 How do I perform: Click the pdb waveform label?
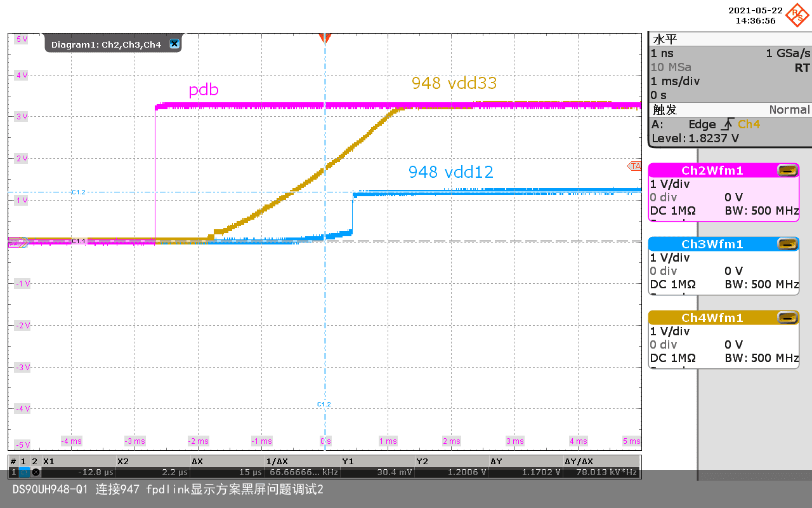[x=204, y=90]
